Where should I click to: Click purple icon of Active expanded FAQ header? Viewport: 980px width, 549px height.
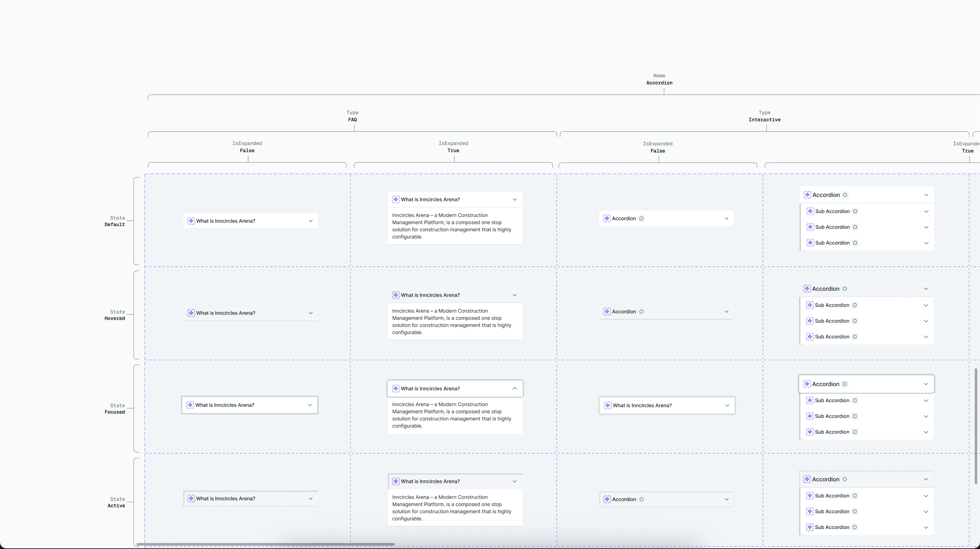396,481
